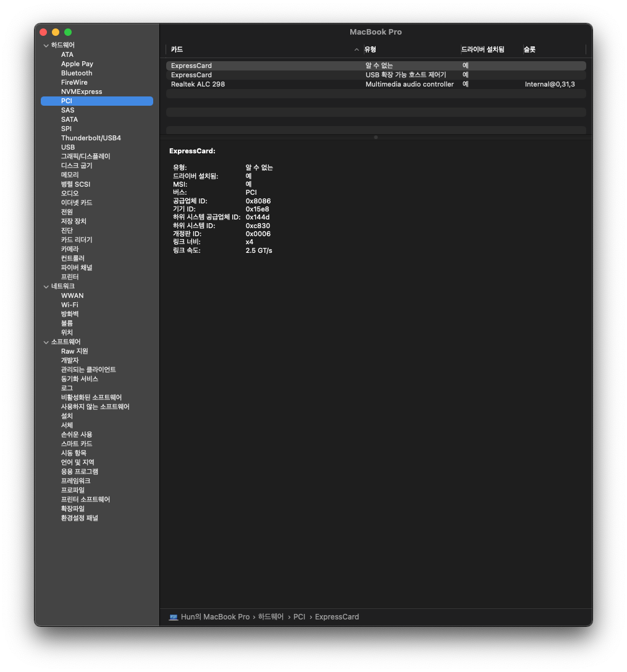
Task: Select 저장 장치 in sidebar
Action: point(74,221)
